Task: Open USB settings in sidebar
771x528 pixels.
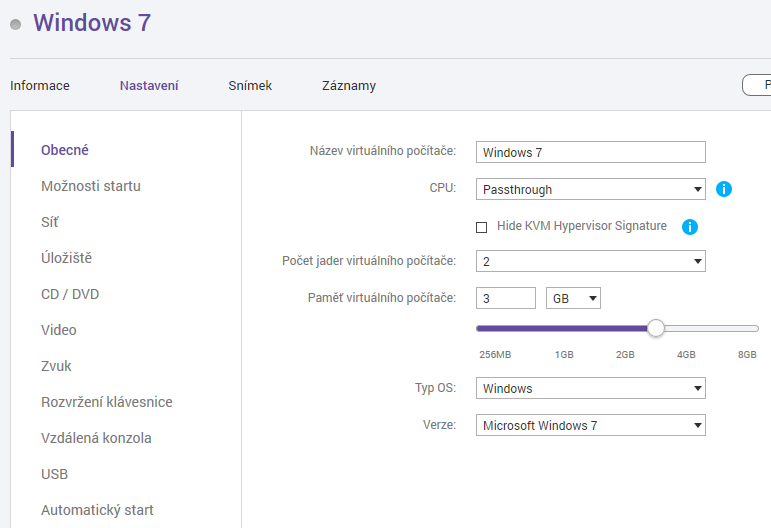Action: tap(55, 474)
